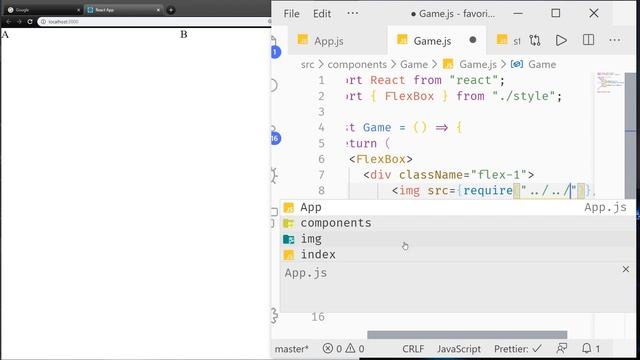This screenshot has height=360, width=640.
Task: Click the components folder icon in suggestions
Action: click(x=289, y=223)
